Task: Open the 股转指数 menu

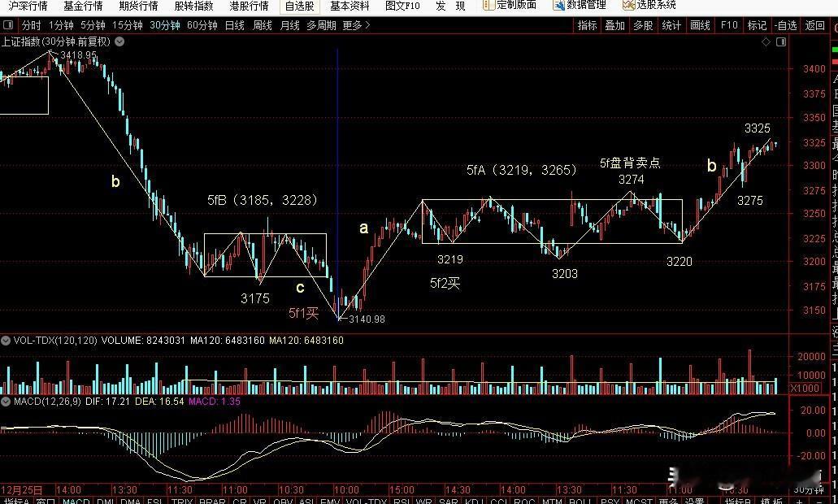Action: pyautogui.click(x=194, y=6)
